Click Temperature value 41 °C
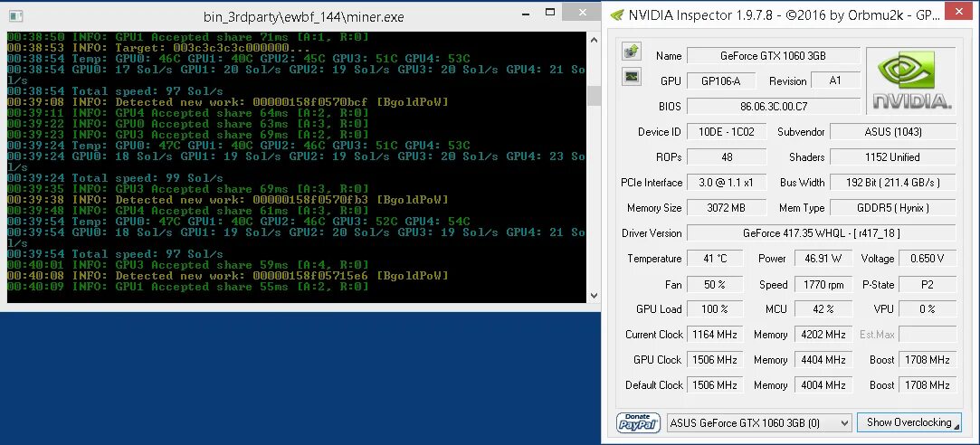 (x=715, y=259)
